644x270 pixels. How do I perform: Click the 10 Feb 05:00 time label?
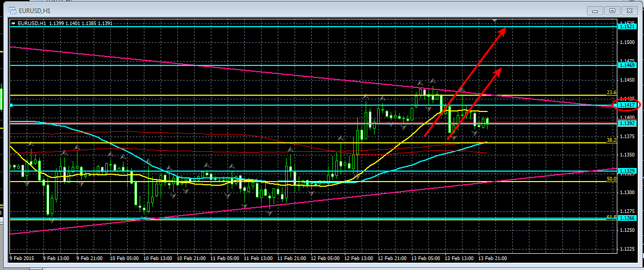click(x=124, y=258)
